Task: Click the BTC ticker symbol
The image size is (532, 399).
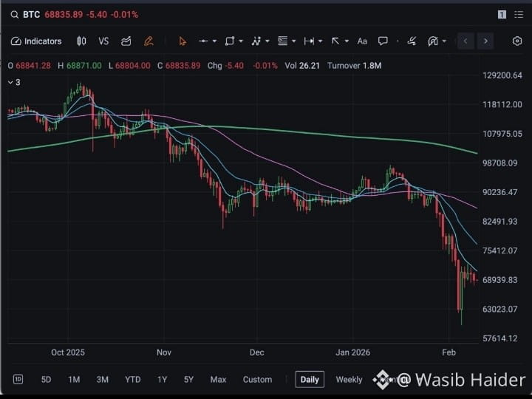Action: coord(32,15)
